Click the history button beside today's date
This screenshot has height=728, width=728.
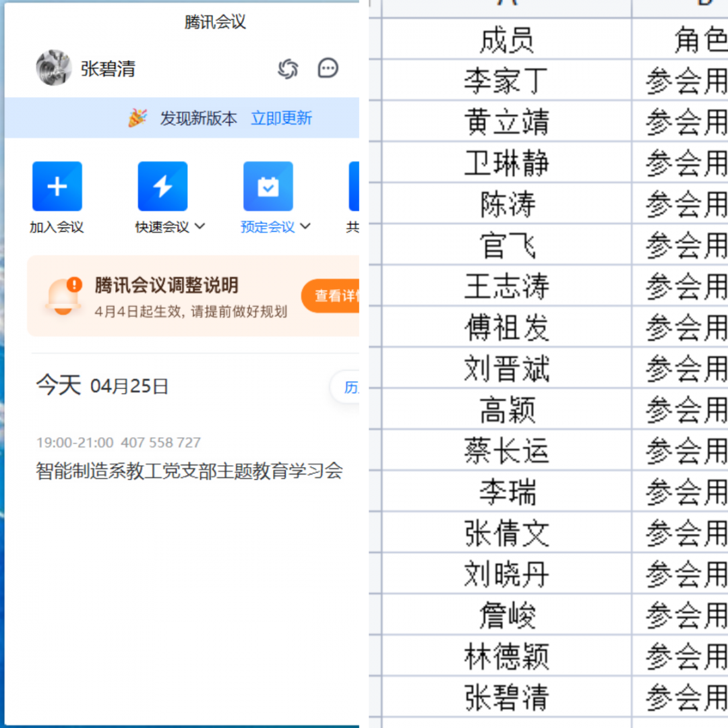[x=347, y=388]
